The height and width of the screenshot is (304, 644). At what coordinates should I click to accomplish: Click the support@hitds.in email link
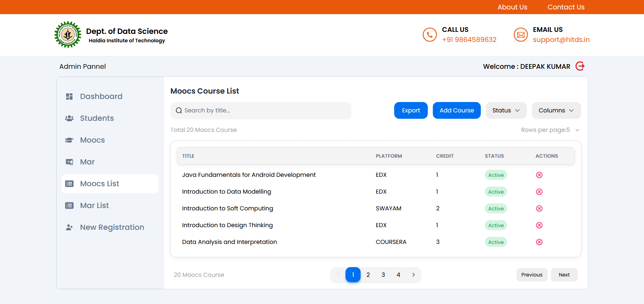click(561, 40)
